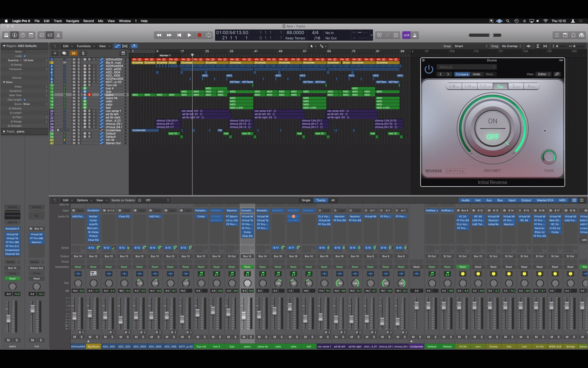Add a new track with plus button
This screenshot has width=588, height=368.
click(55, 53)
